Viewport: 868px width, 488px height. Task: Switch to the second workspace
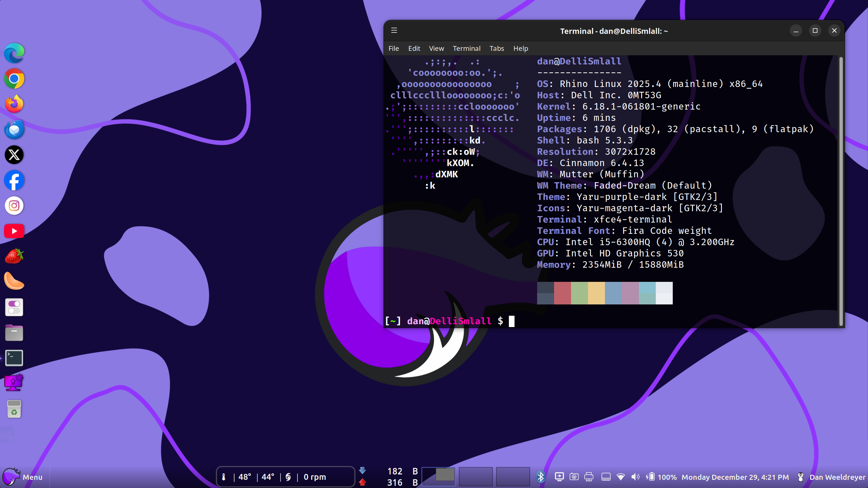(476, 476)
